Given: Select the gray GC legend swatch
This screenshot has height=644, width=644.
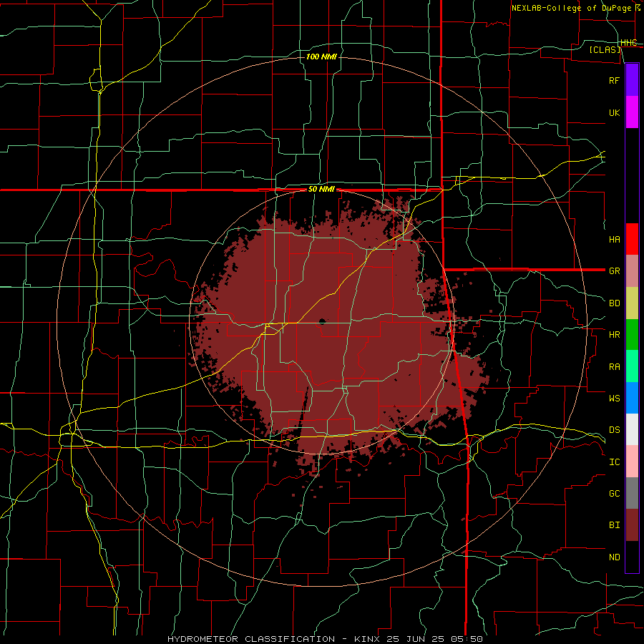Looking at the screenshot, I should click(632, 493).
